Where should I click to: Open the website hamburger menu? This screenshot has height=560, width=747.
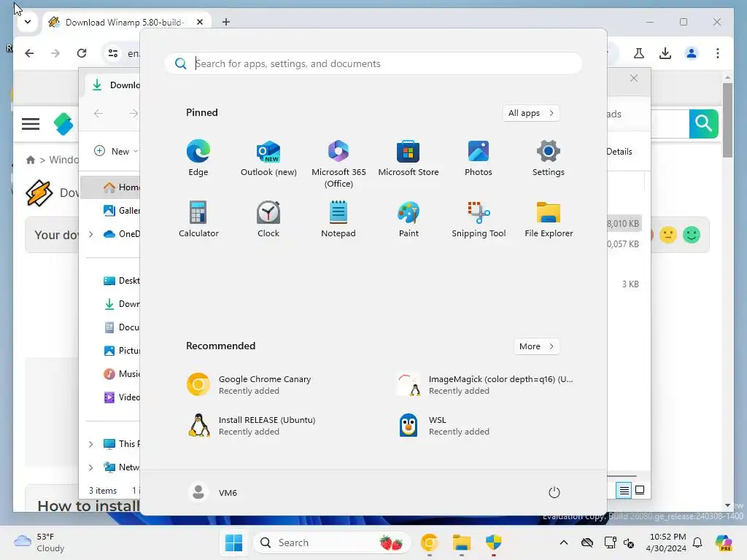[x=31, y=124]
